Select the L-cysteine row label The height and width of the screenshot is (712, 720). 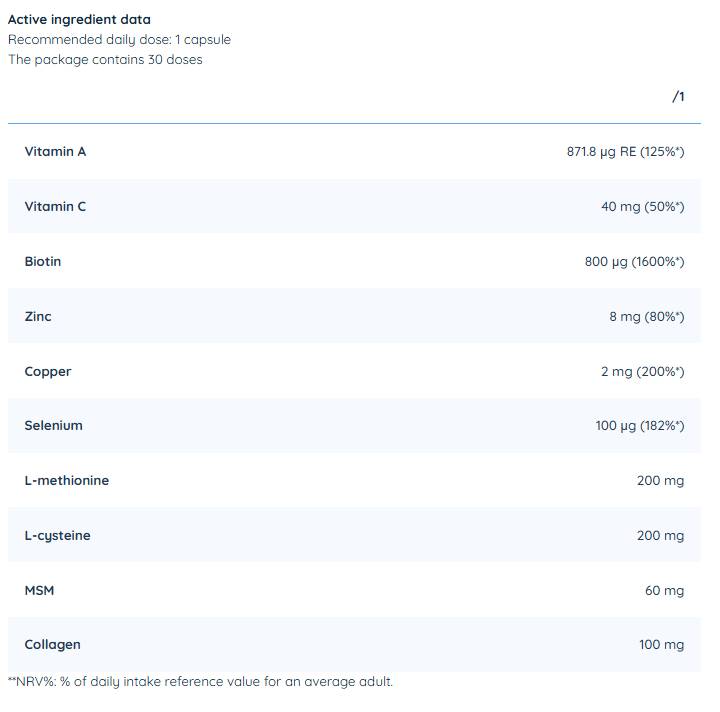point(58,535)
